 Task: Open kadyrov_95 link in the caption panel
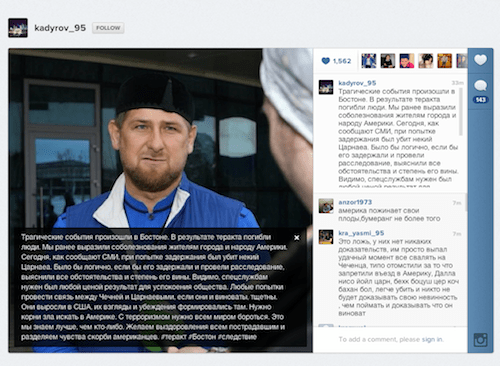pyautogui.click(x=357, y=83)
